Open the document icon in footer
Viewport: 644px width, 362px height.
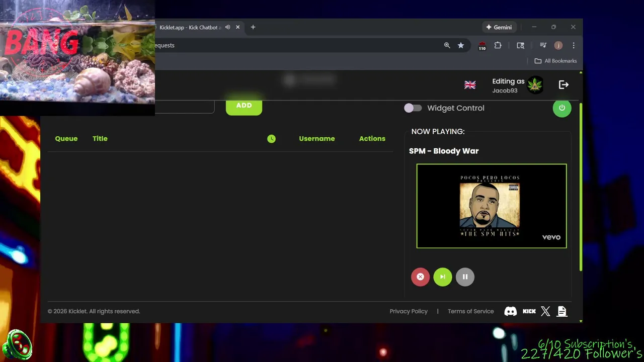pos(562,311)
